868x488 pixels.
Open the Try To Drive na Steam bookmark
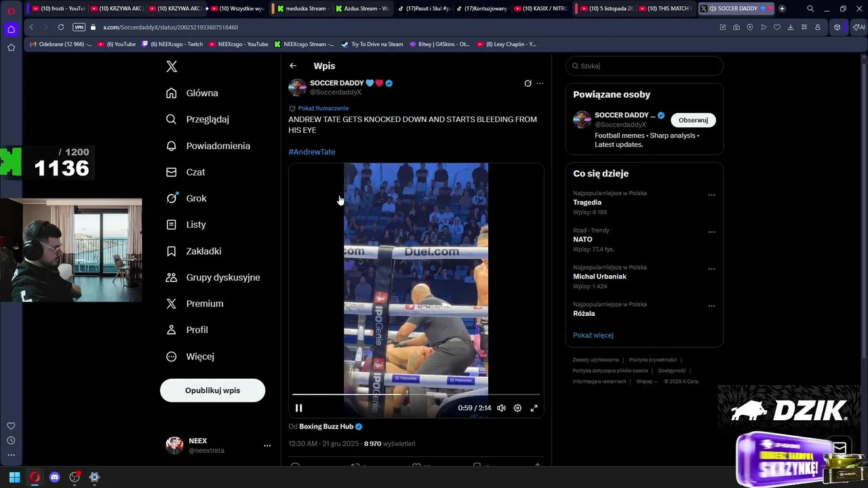click(x=372, y=44)
